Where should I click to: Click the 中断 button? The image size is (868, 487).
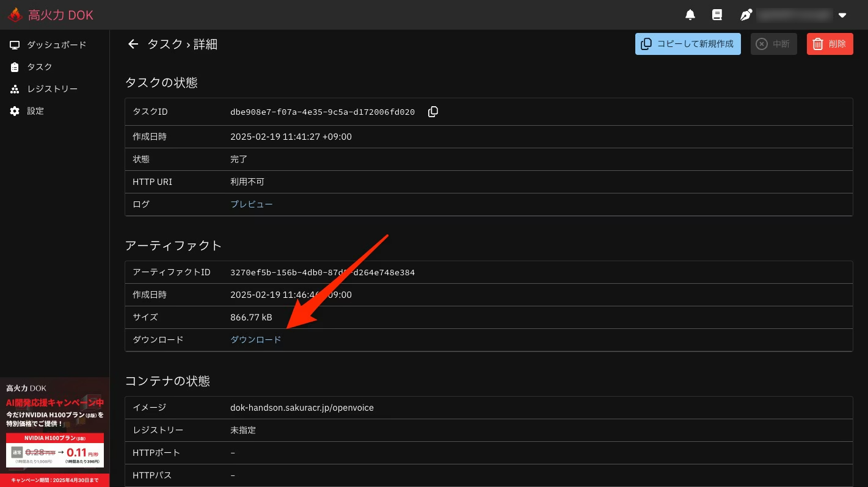pyautogui.click(x=773, y=44)
